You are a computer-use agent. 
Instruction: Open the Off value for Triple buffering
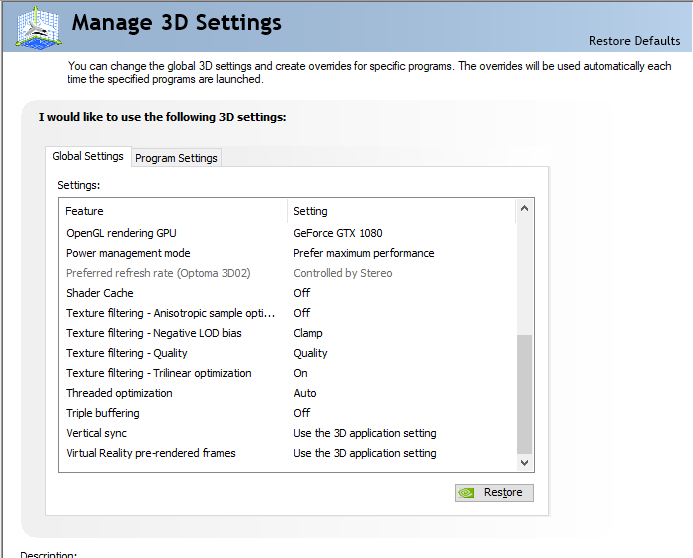point(301,413)
